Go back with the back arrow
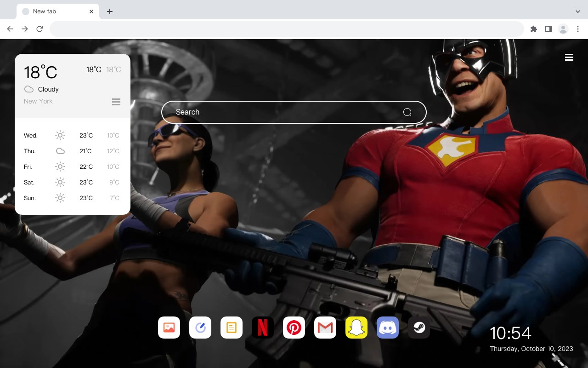 click(10, 29)
